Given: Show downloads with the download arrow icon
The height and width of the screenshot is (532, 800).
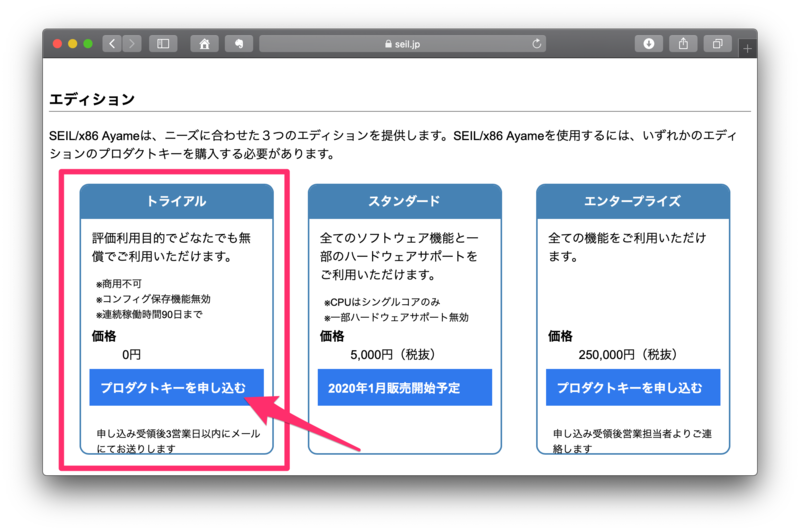Looking at the screenshot, I should coord(648,44).
